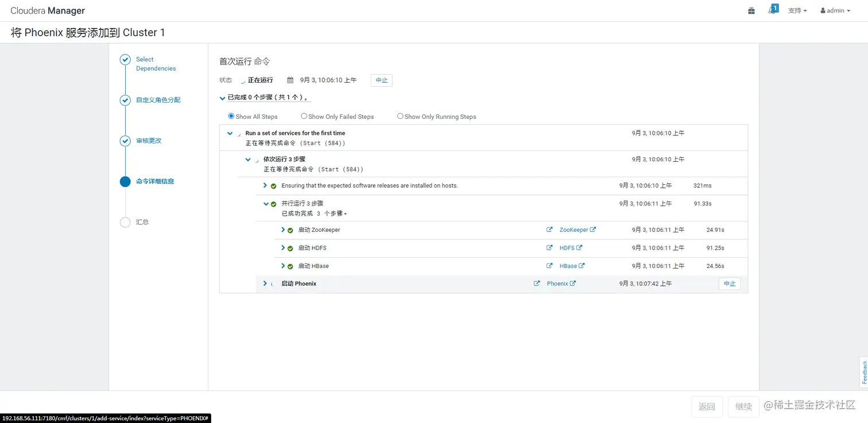This screenshot has height=423, width=868.
Task: Click the 汇总 step empty circle
Action: pyautogui.click(x=125, y=222)
